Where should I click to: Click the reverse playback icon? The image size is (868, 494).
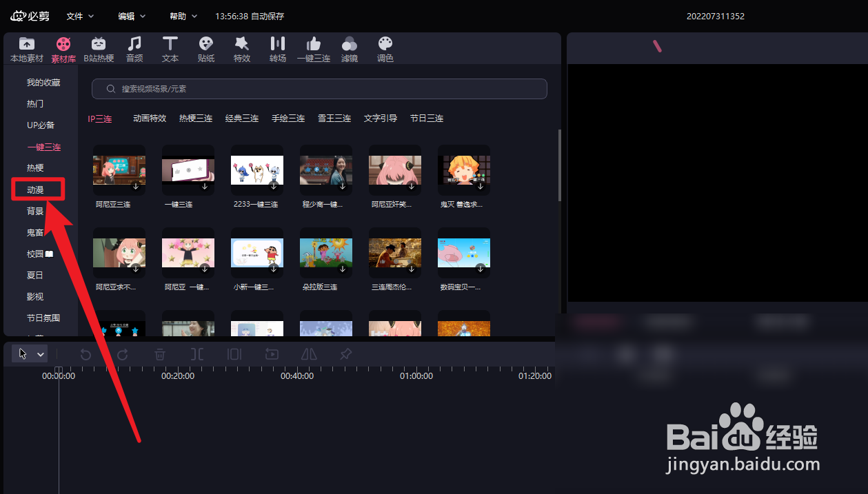coord(272,354)
